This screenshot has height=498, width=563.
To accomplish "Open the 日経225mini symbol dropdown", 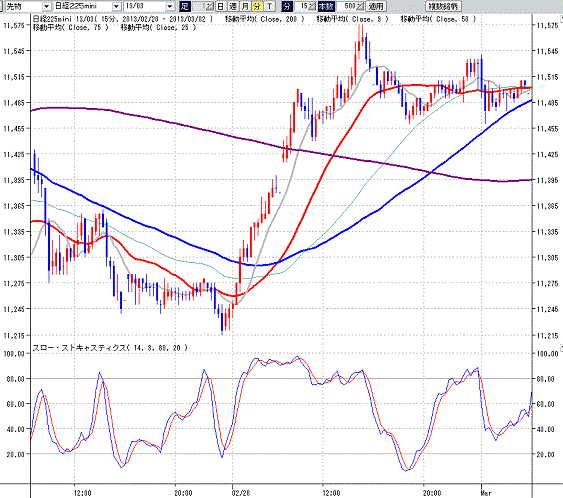I will click(116, 6).
